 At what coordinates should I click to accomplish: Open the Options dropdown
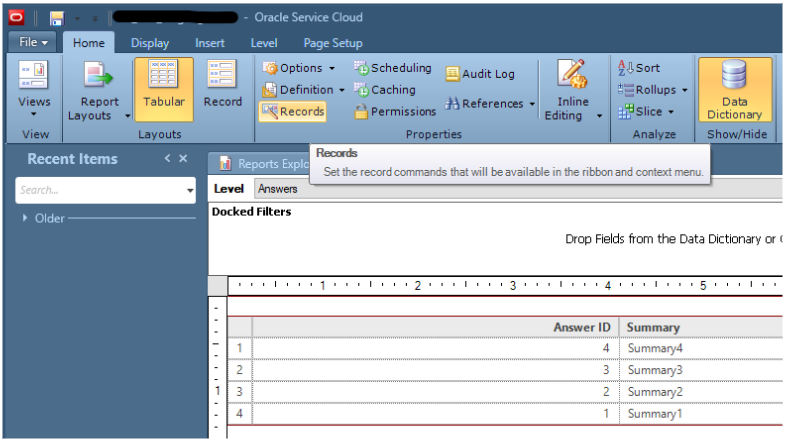[300, 68]
